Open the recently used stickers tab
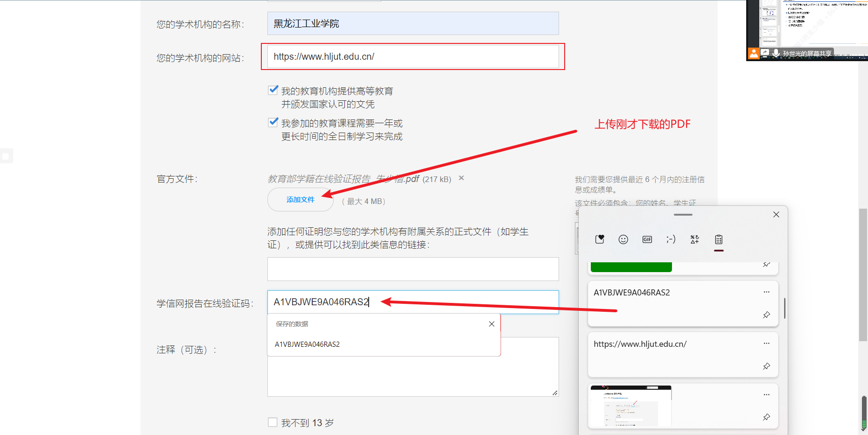The height and width of the screenshot is (435, 868). coord(600,239)
